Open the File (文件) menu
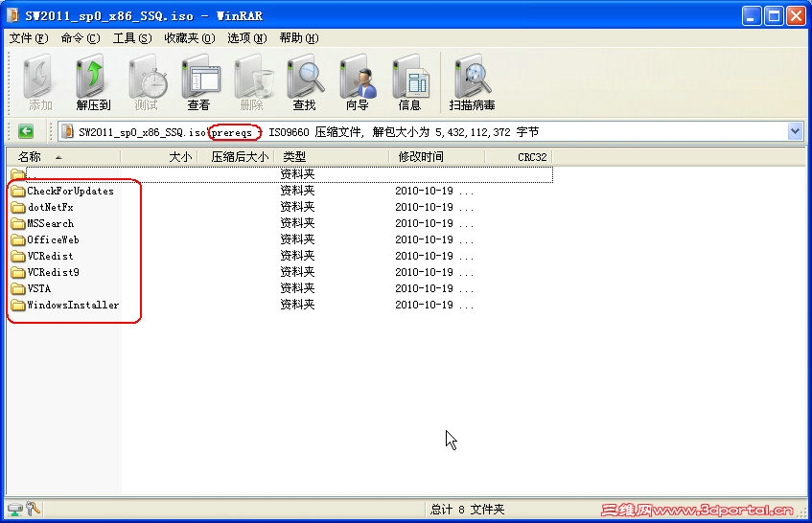This screenshot has height=523, width=812. [29, 38]
